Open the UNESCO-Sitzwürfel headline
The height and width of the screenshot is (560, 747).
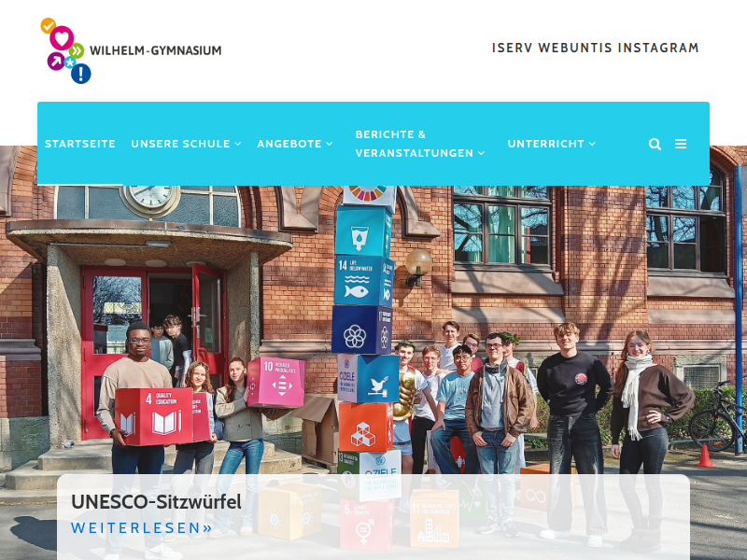[156, 502]
